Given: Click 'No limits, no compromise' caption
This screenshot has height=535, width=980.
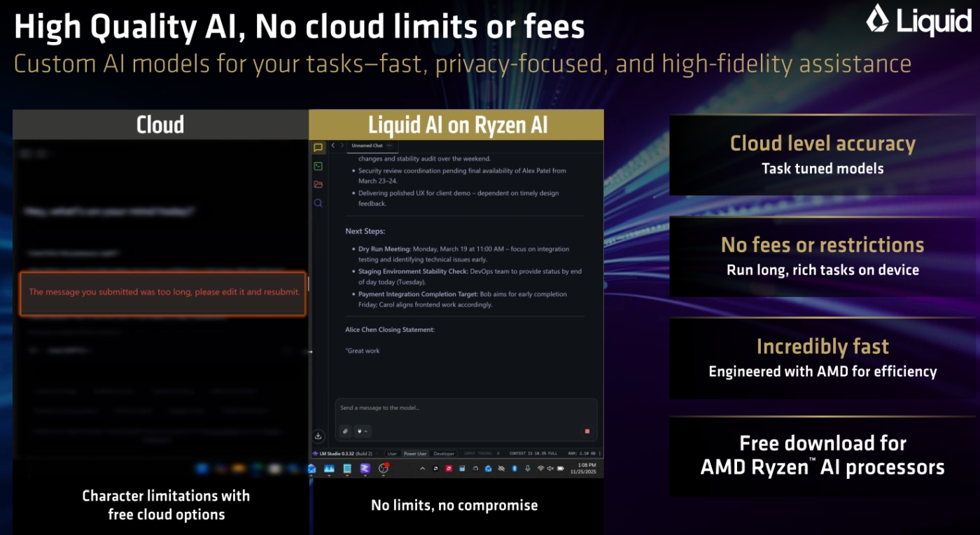Looking at the screenshot, I should pos(454,505).
